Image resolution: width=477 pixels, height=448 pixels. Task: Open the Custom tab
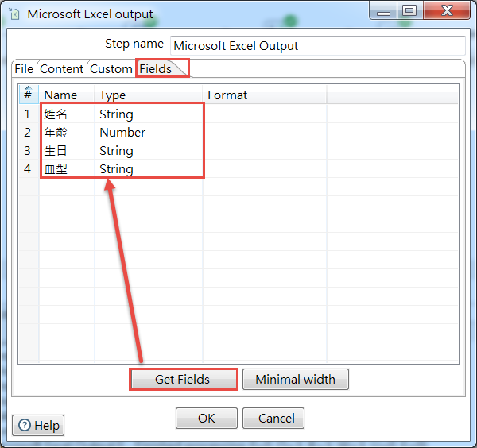tap(111, 68)
